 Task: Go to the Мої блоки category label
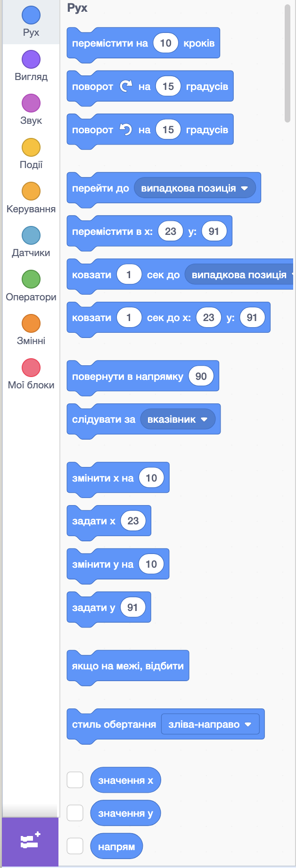31,385
